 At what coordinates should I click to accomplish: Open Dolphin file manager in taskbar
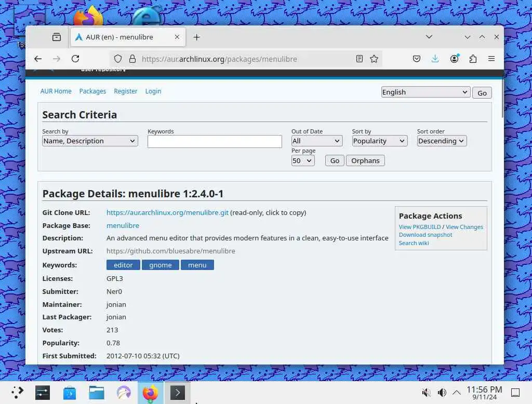[97, 393]
